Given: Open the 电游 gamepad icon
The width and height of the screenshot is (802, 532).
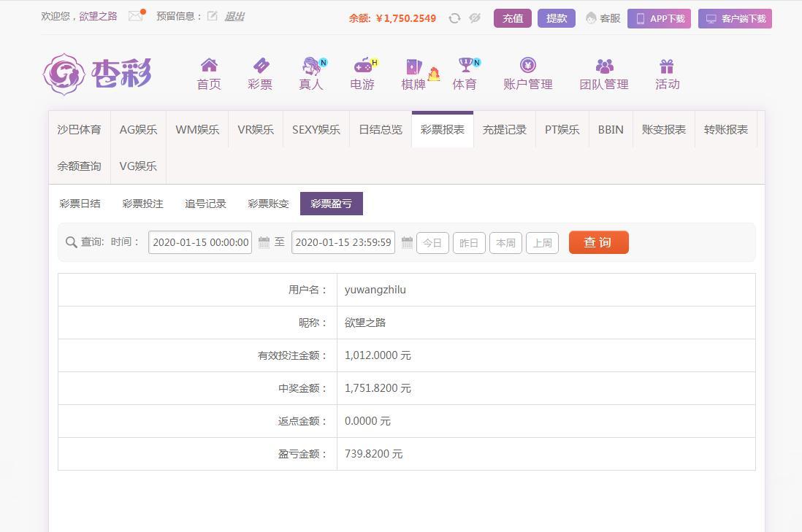Looking at the screenshot, I should (x=362, y=66).
